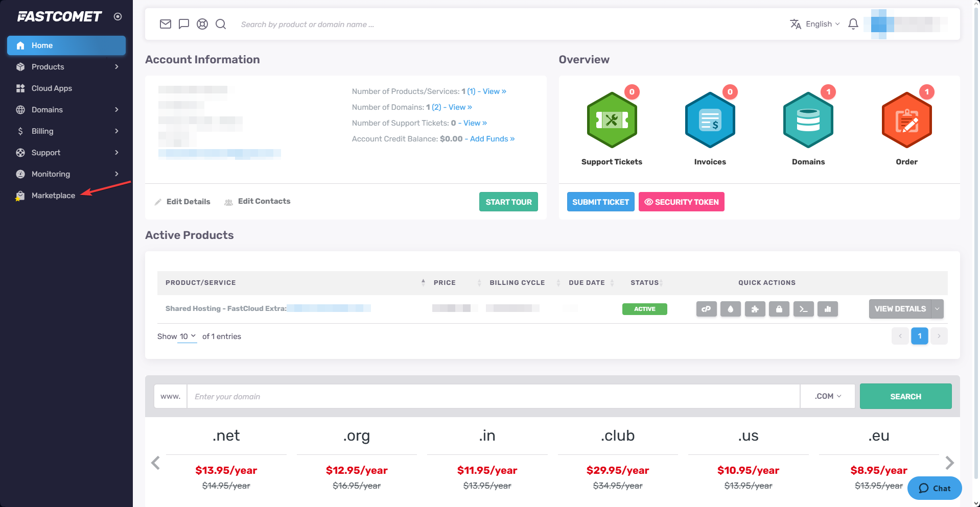Click the SECURITY TOKEN button

tap(681, 202)
